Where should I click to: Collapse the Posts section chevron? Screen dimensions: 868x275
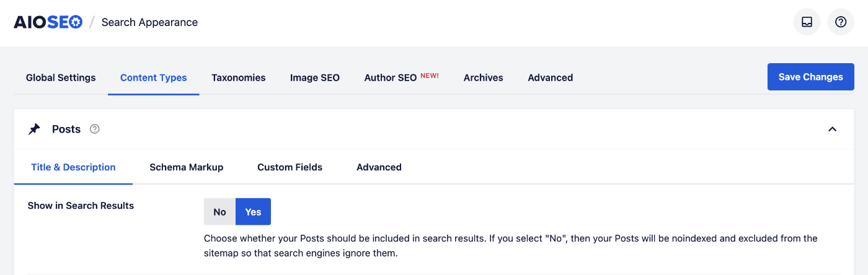[833, 129]
